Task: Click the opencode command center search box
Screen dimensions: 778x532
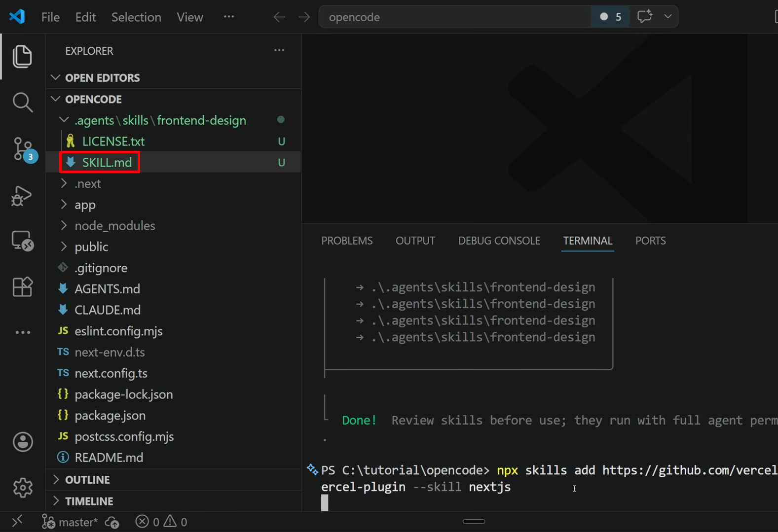Action: 454,17
